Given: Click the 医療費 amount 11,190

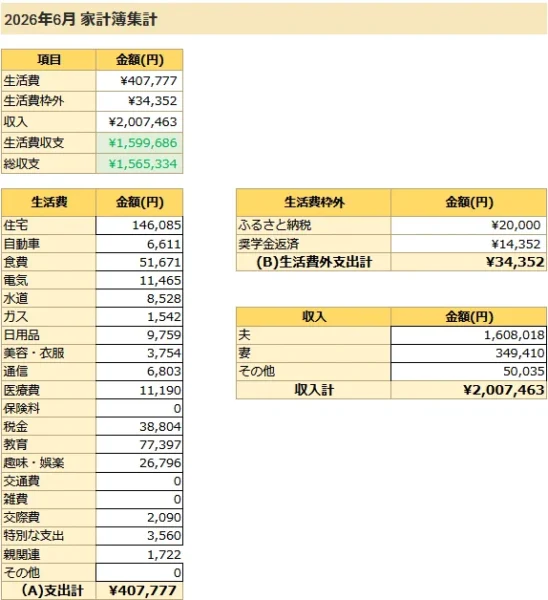Looking at the screenshot, I should coord(139,390).
